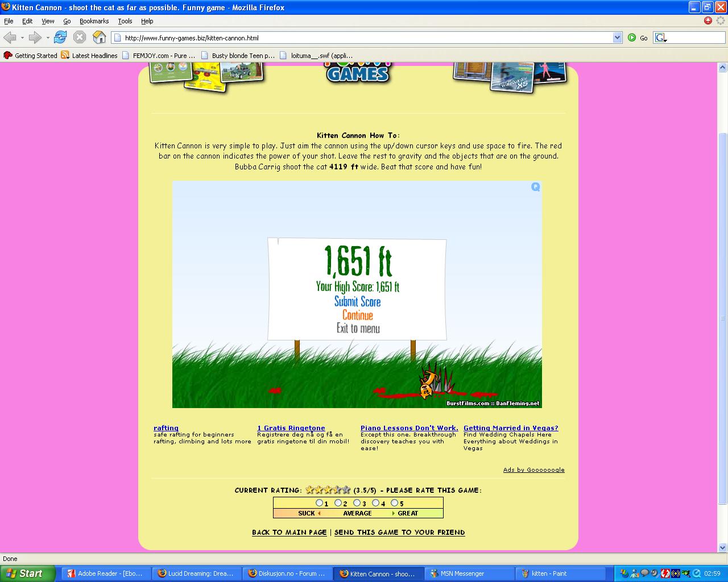
Task: Click the Stop loading button
Action: point(80,38)
